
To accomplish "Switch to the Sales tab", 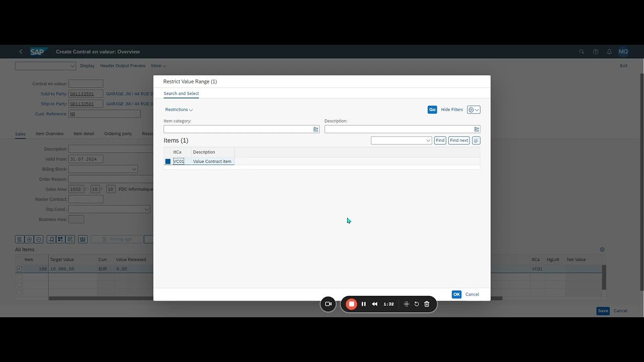I will pos(20,134).
